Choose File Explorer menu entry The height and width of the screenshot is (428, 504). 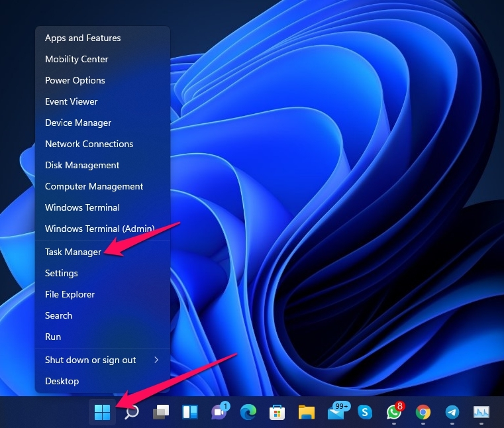coord(102,295)
